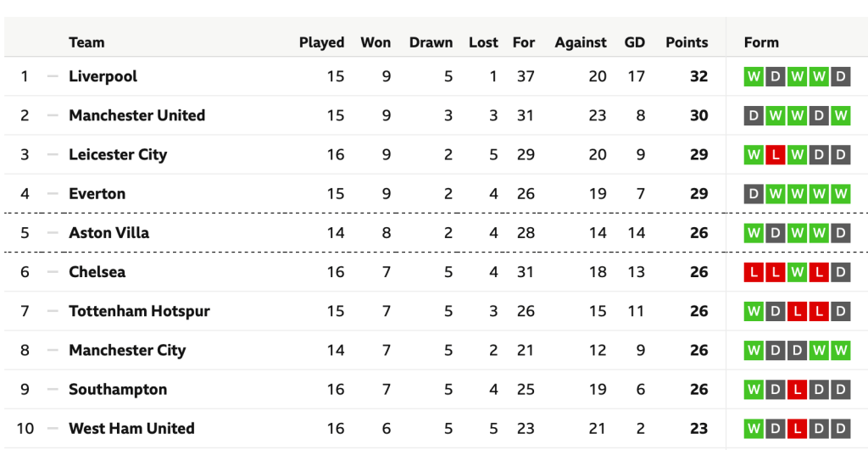Open the Manchester United team page
The width and height of the screenshot is (868, 450).
tap(136, 115)
